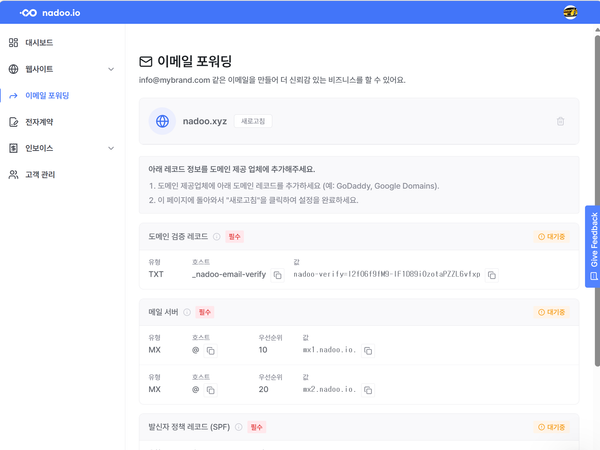Click info icon next to 메일 서버

[187, 312]
